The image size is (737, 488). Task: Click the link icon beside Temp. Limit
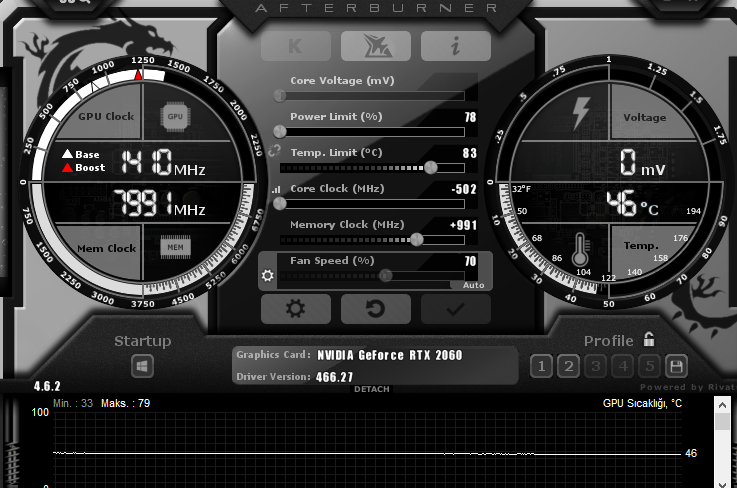(x=274, y=151)
